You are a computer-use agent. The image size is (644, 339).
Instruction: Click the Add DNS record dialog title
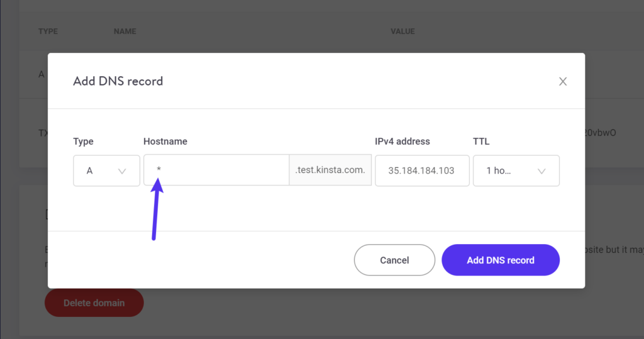click(x=118, y=81)
